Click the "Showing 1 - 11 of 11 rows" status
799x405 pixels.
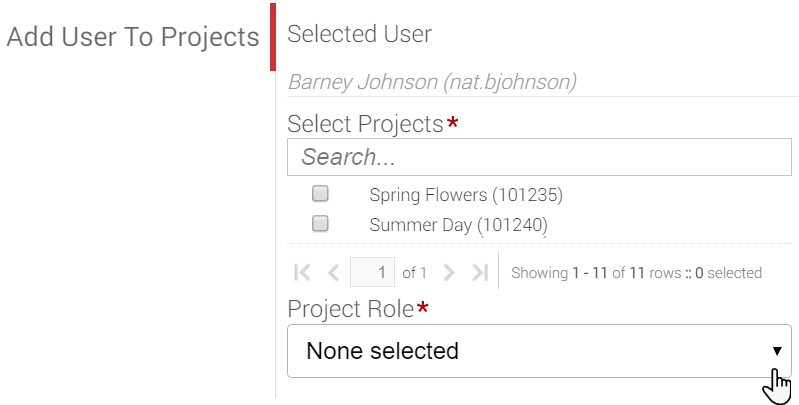coord(596,273)
